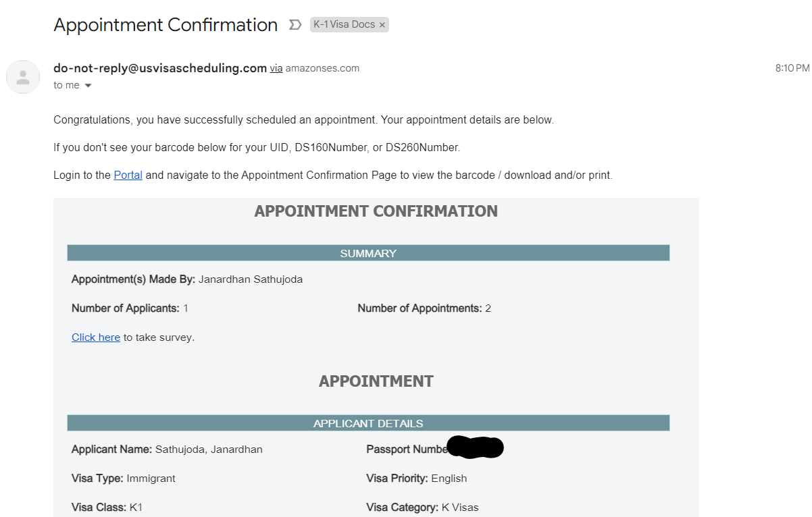Click the APPLICANT DETAILS section header bar
This screenshot has height=517, width=812.
[x=368, y=423]
